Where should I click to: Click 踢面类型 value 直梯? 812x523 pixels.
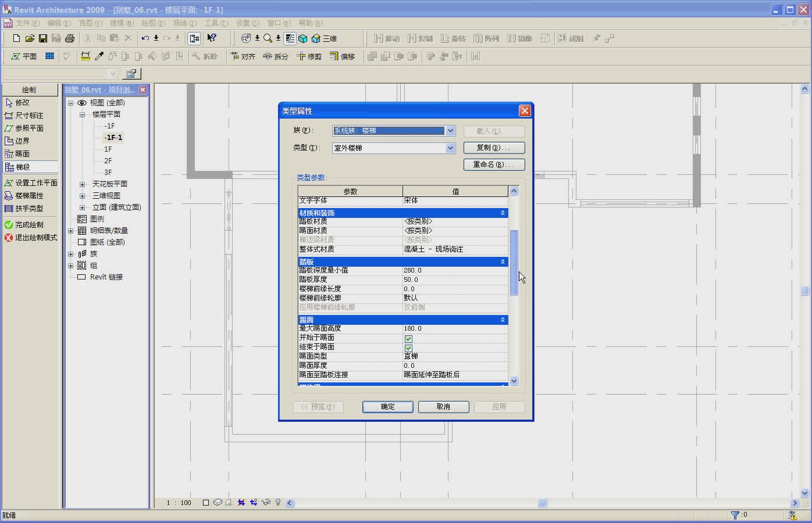455,356
